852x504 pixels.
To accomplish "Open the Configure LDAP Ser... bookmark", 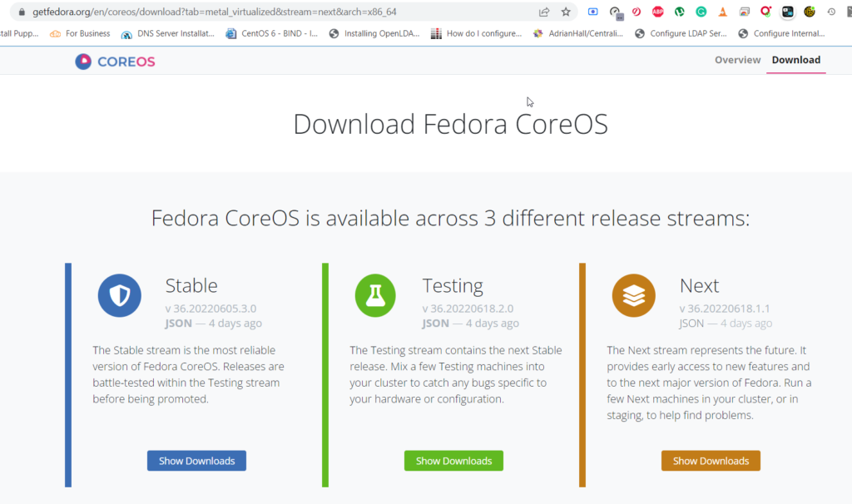I will click(x=681, y=33).
